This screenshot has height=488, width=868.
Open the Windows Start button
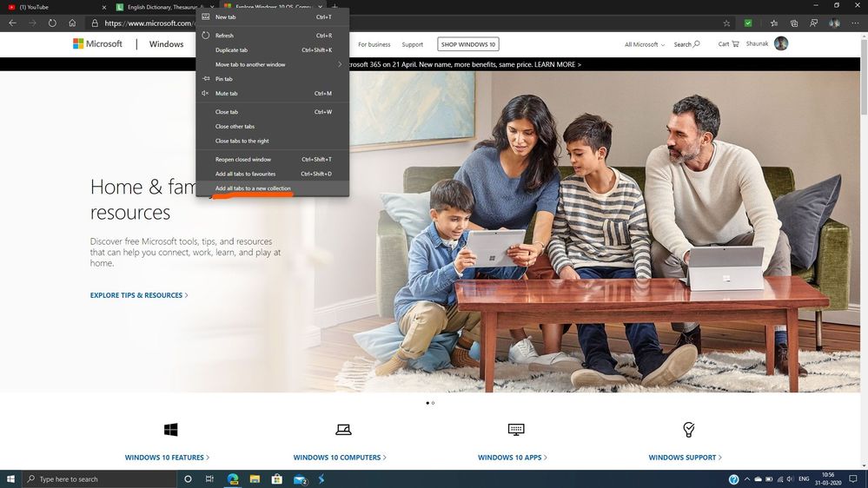[10, 479]
